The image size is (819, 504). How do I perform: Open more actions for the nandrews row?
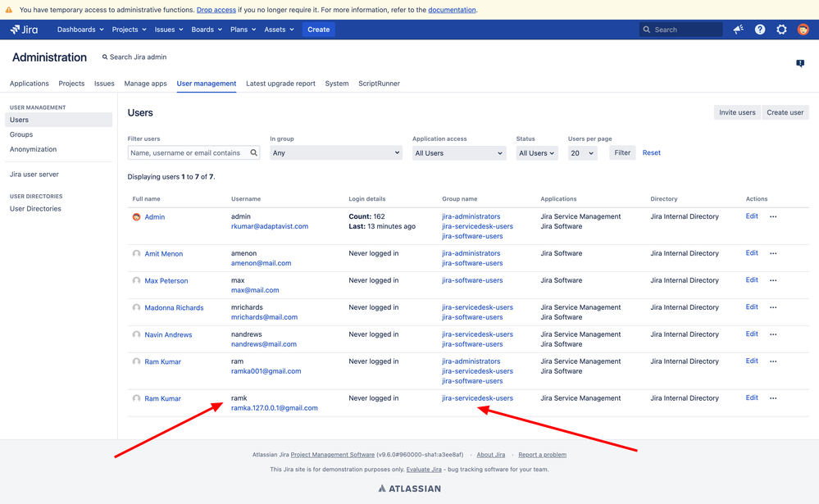click(x=773, y=334)
